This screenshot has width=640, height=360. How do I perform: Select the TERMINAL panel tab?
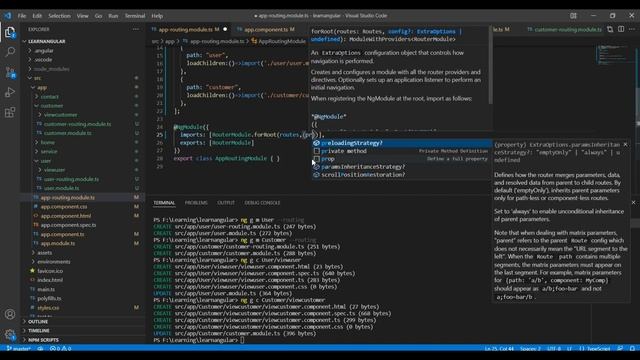tap(164, 203)
